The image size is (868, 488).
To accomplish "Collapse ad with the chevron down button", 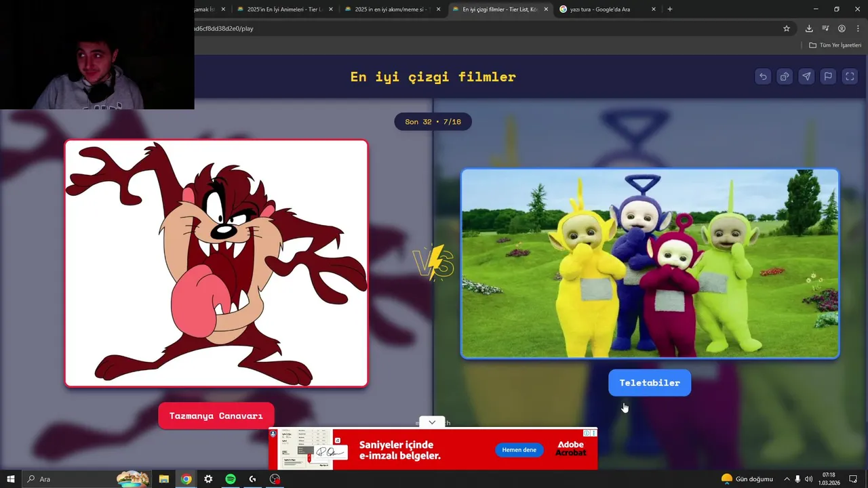I will pos(432,422).
